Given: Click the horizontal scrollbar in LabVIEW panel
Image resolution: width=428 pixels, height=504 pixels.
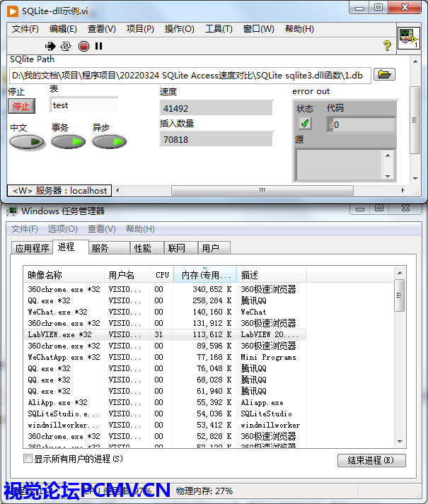Looking at the screenshot, I should pos(262,190).
